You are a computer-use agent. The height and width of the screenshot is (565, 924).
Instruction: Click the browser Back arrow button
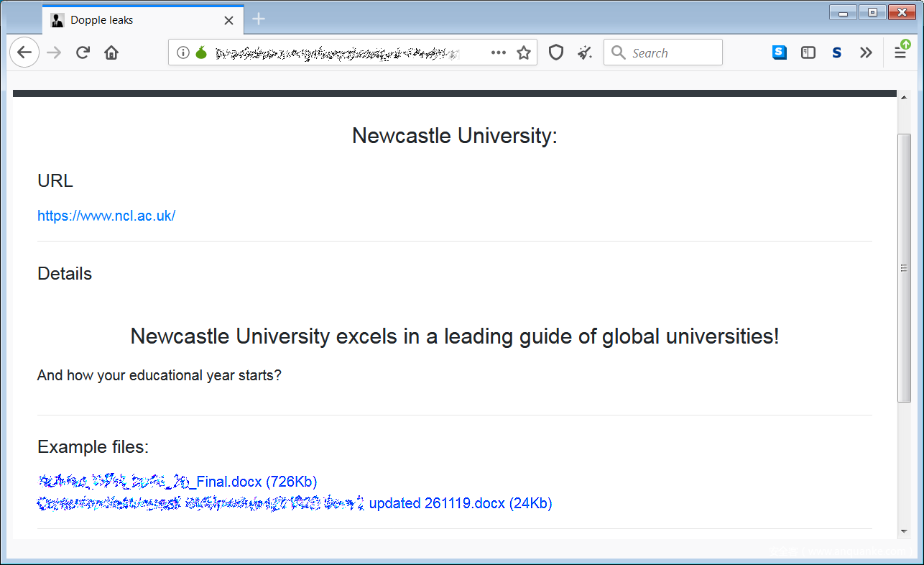click(24, 52)
